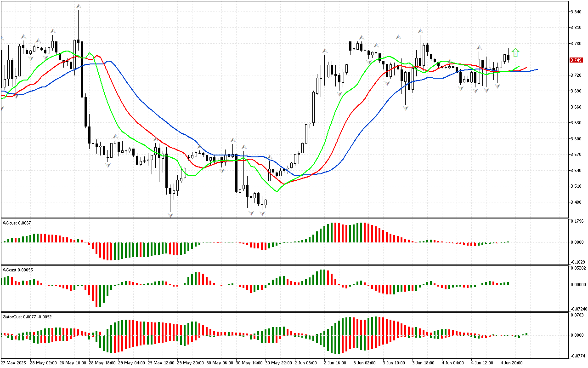The height and width of the screenshot is (368, 588).
Task: Click the down fractal below the 29 May low
Action: [170, 215]
